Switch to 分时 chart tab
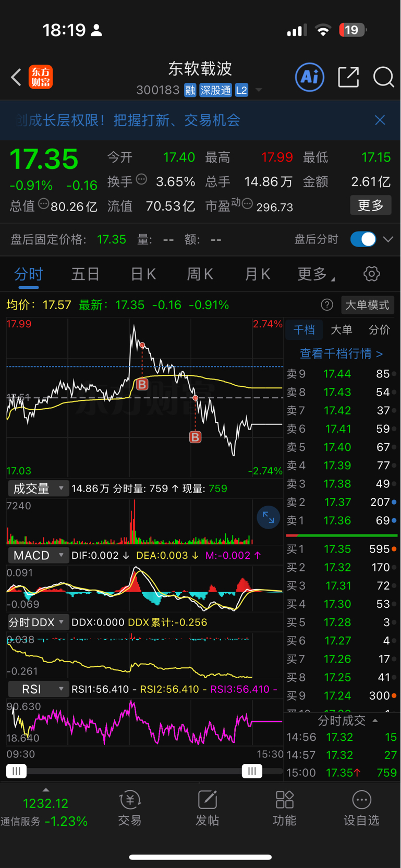Image resolution: width=401 pixels, height=868 pixels. 29,274
